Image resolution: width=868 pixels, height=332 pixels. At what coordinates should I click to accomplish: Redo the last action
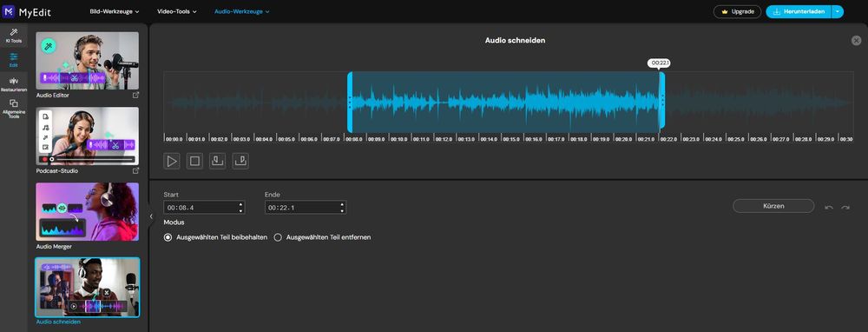(845, 208)
